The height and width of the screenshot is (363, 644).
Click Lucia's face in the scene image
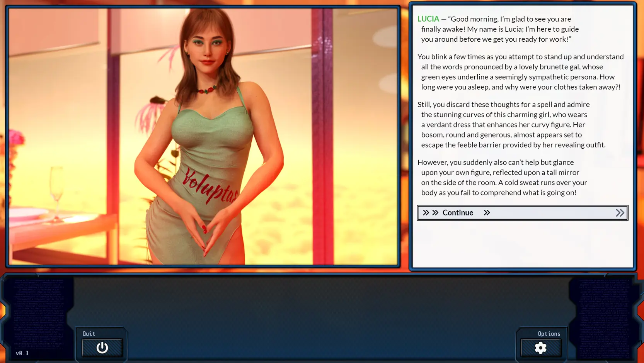click(x=208, y=46)
